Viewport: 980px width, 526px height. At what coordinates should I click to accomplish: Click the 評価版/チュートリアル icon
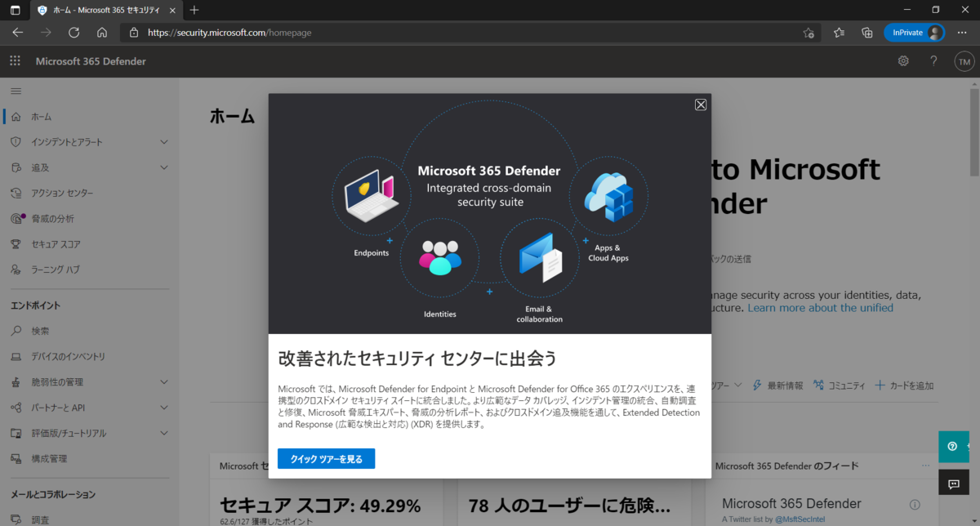16,433
